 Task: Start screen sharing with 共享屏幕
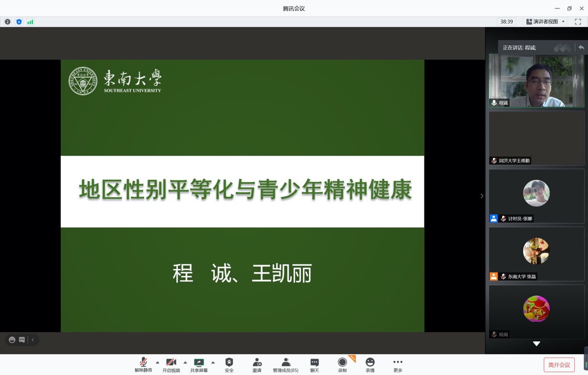[199, 364]
